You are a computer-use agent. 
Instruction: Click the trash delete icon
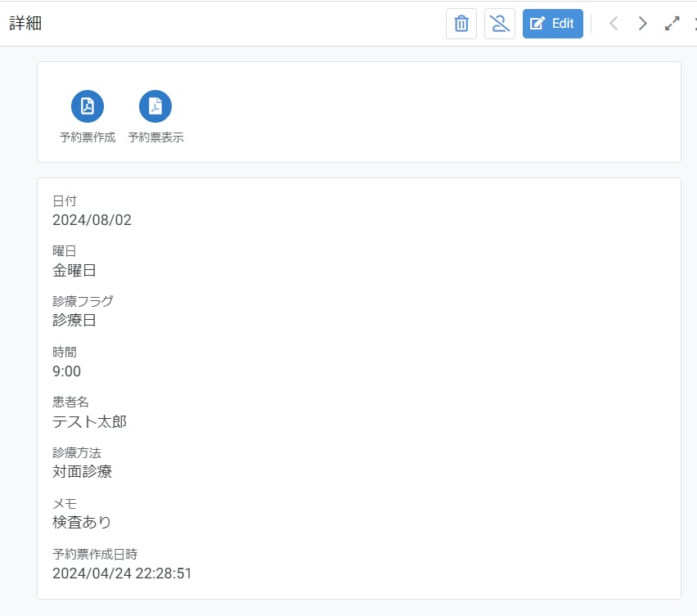461,24
